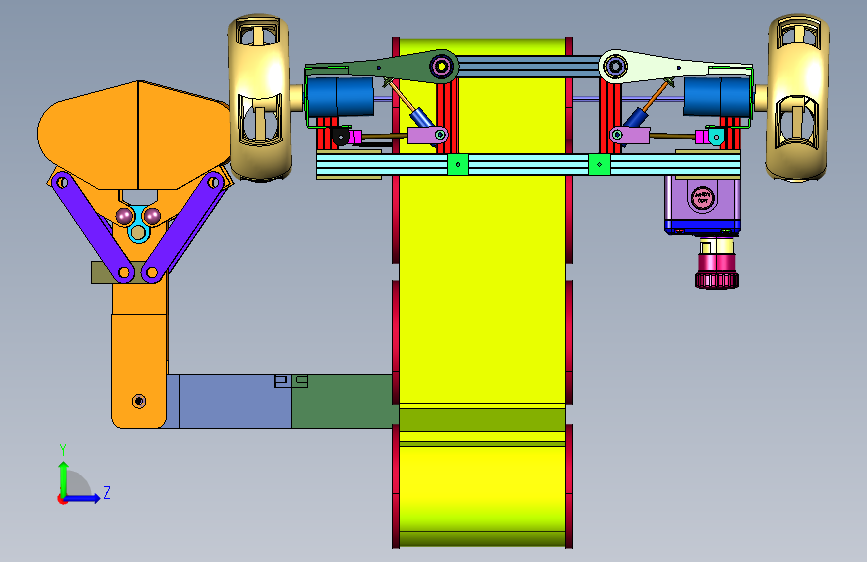The width and height of the screenshot is (867, 562).
Task: Pick the right violet bracket near the strut
Action: [x=630, y=135]
